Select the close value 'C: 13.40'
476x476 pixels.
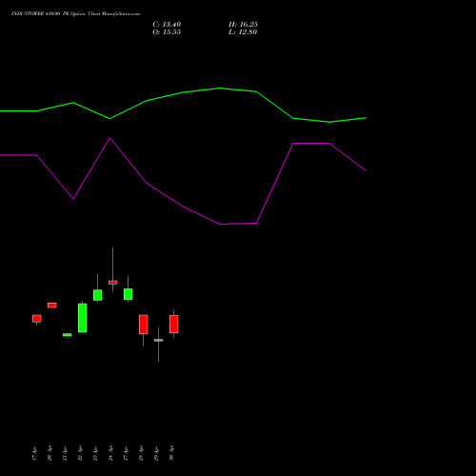pyautogui.click(x=167, y=25)
